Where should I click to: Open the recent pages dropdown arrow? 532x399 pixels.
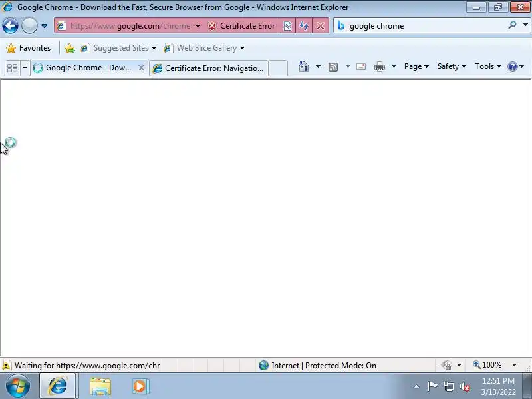pyautogui.click(x=44, y=26)
